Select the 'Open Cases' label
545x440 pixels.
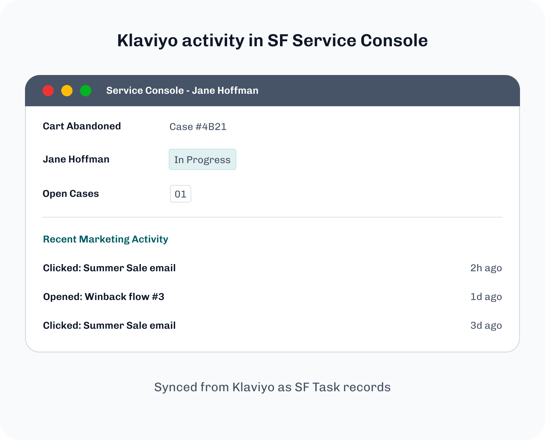pyautogui.click(x=71, y=194)
